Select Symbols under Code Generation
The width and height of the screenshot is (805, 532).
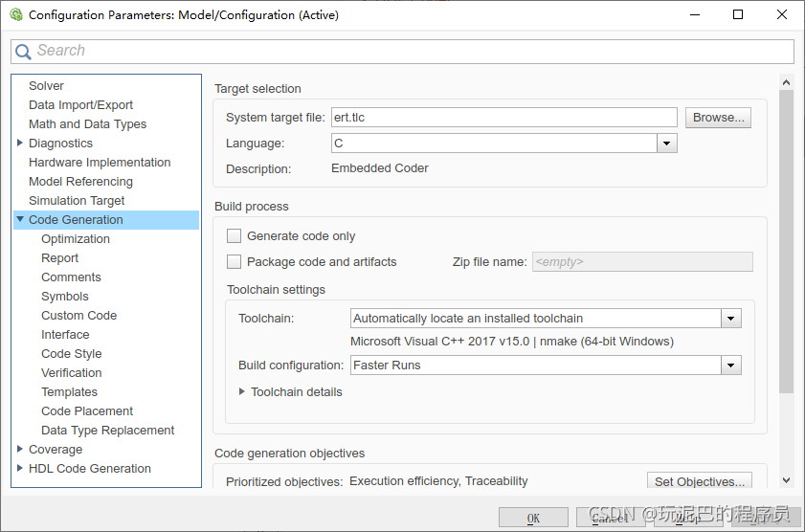coord(65,297)
